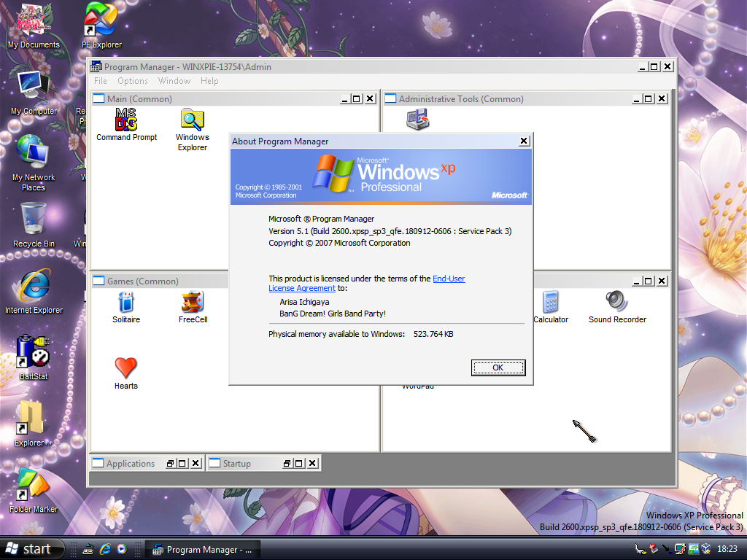The width and height of the screenshot is (747, 560).
Task: Click the 'BanG Dream! Girls Band Party!' text
Action: (x=333, y=314)
